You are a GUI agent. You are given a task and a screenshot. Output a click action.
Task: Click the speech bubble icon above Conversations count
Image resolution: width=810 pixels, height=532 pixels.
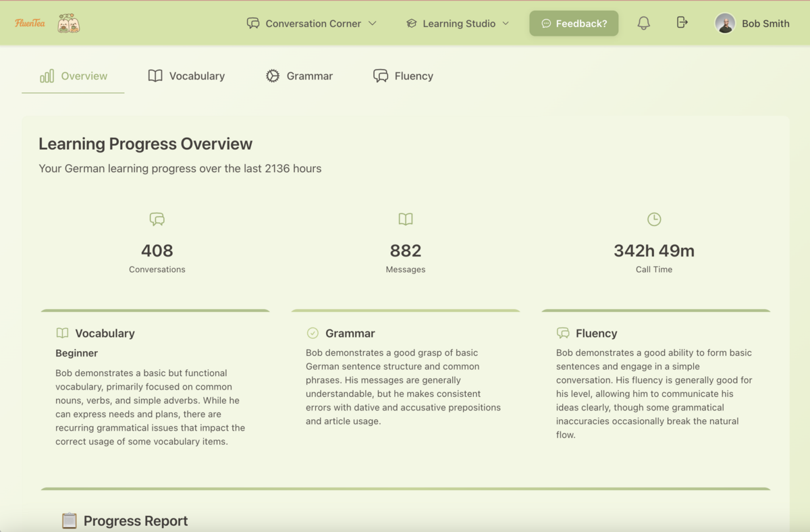click(x=157, y=219)
